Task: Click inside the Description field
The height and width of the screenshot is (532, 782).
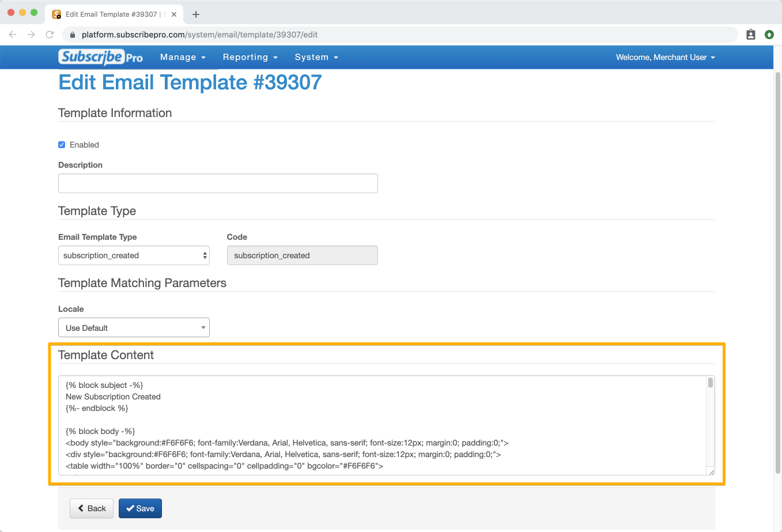Action: (x=218, y=183)
